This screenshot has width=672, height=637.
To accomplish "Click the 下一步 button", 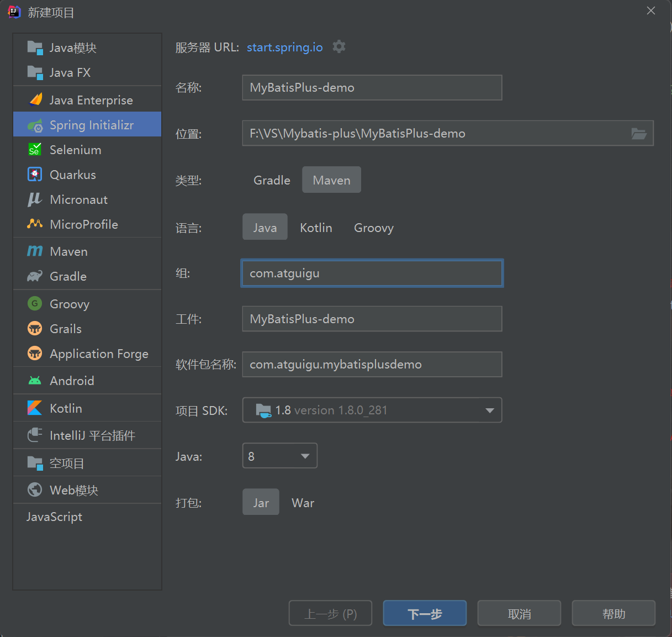I will (425, 613).
